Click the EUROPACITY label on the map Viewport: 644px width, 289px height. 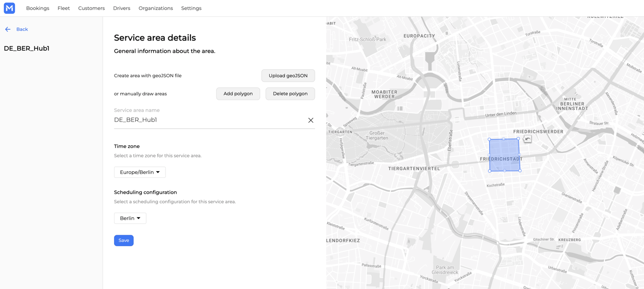[x=419, y=36]
